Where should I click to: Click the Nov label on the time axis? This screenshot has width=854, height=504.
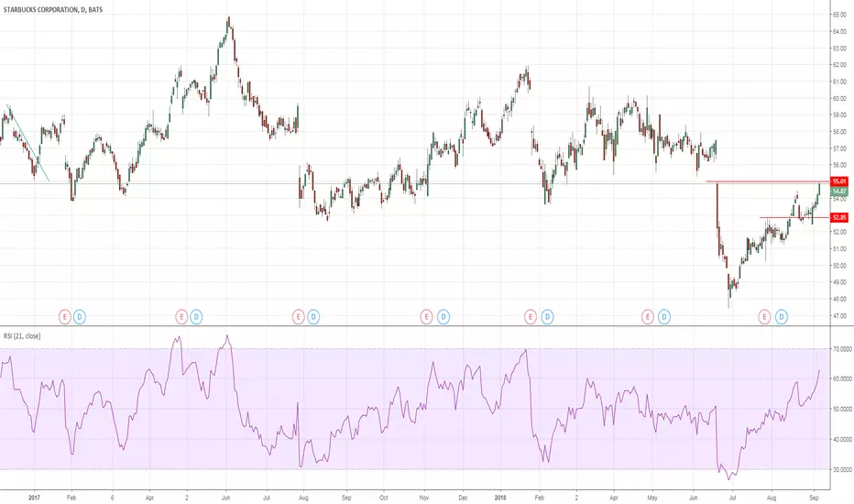click(x=424, y=498)
